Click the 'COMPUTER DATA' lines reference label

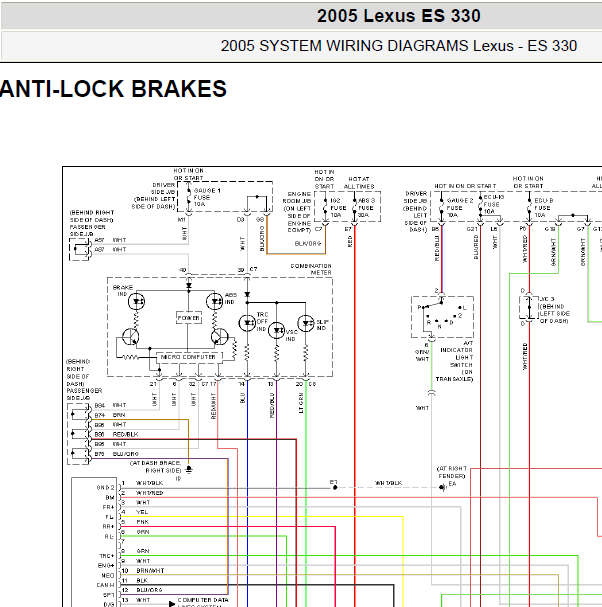[203, 600]
